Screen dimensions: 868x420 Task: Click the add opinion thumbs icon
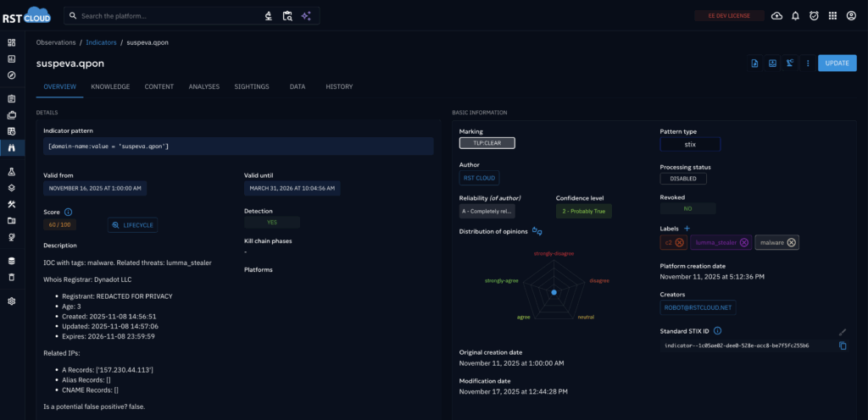coord(537,231)
